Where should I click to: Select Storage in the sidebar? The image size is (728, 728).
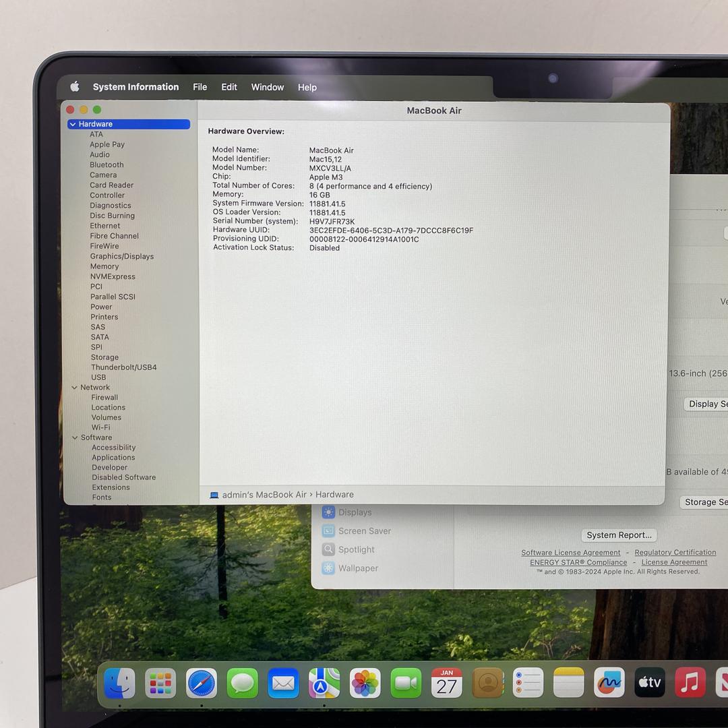[105, 357]
